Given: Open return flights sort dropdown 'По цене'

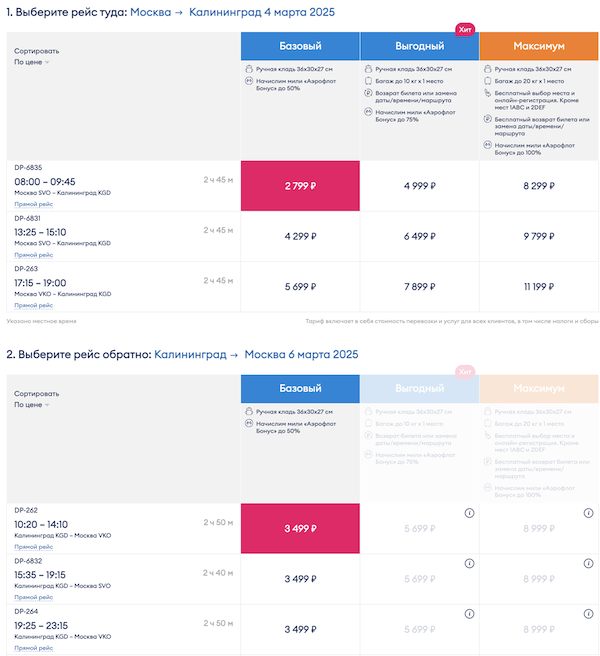Looking at the screenshot, I should click(31, 405).
